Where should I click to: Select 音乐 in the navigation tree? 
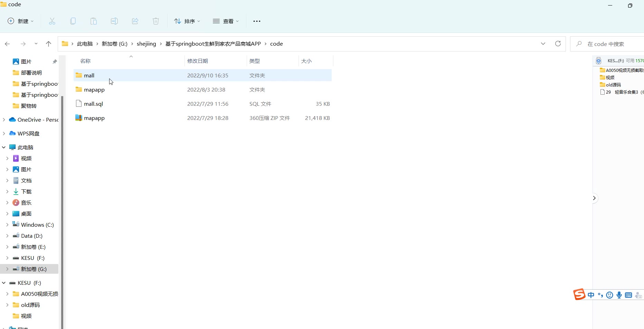(26, 203)
